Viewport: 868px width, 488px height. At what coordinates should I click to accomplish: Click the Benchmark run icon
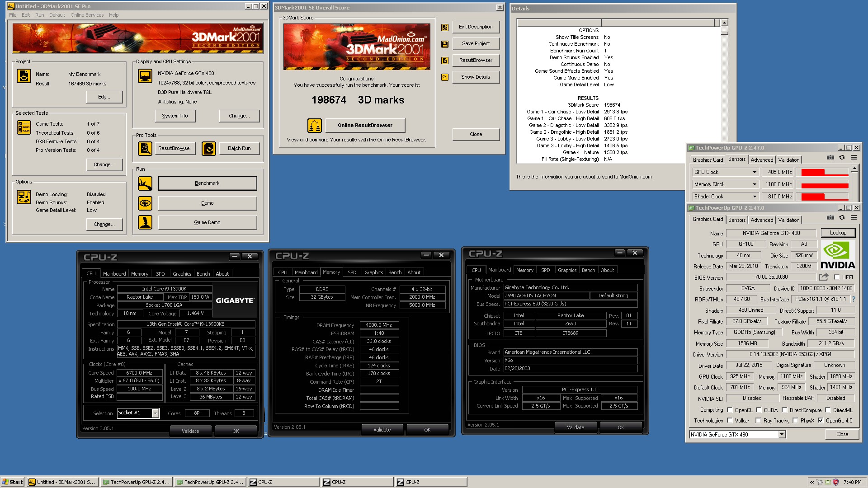point(145,183)
